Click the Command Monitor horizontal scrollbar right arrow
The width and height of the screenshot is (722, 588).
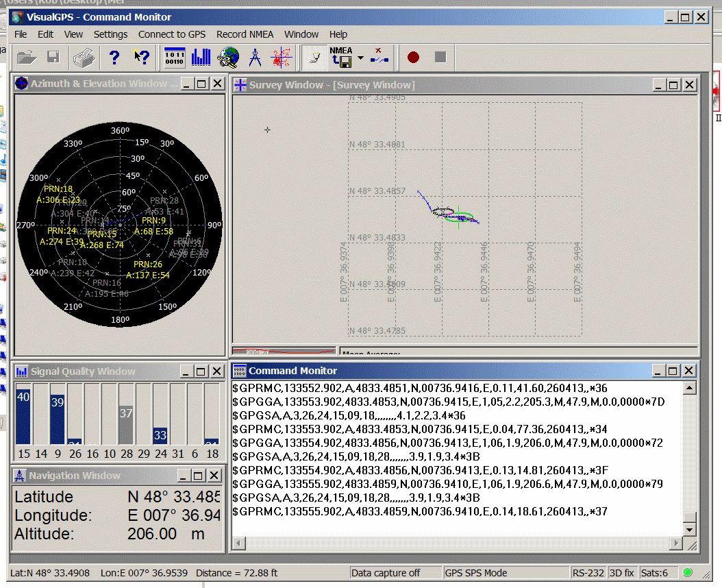[x=676, y=543]
